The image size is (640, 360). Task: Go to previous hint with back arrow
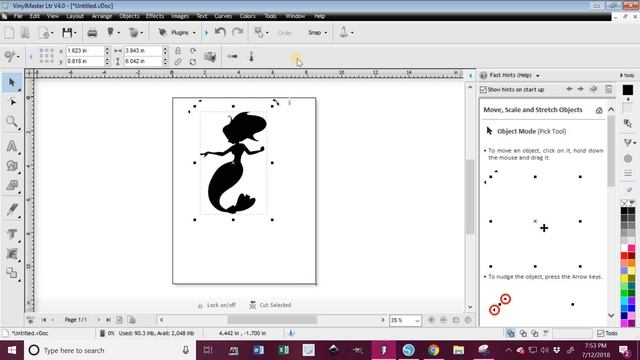tap(569, 89)
